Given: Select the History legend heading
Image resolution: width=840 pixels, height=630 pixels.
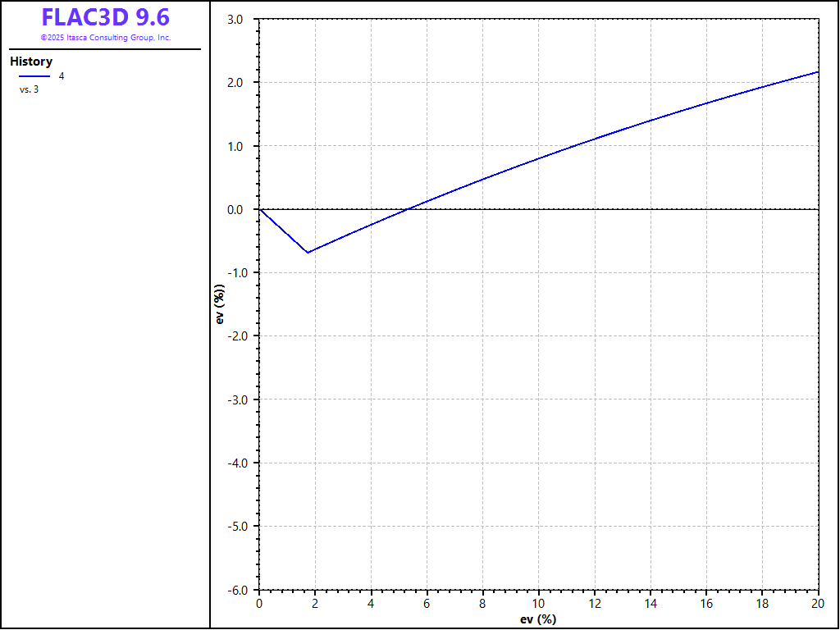Looking at the screenshot, I should coord(31,62).
